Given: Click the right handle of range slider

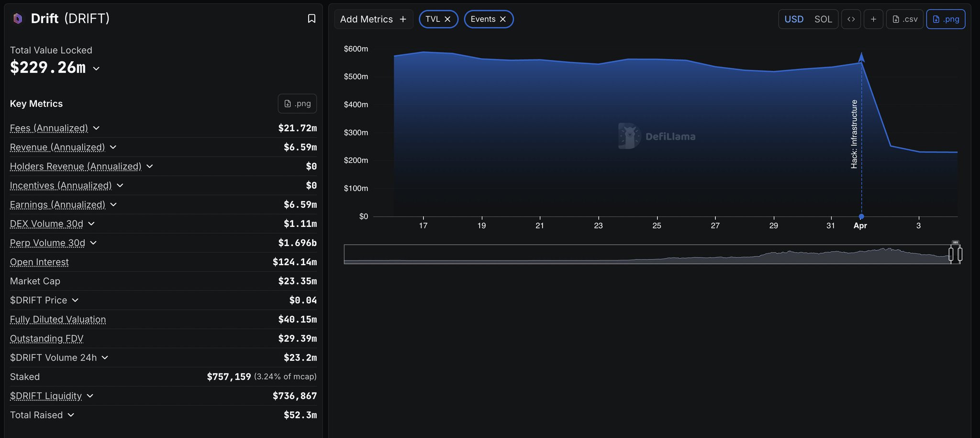Looking at the screenshot, I should [959, 254].
